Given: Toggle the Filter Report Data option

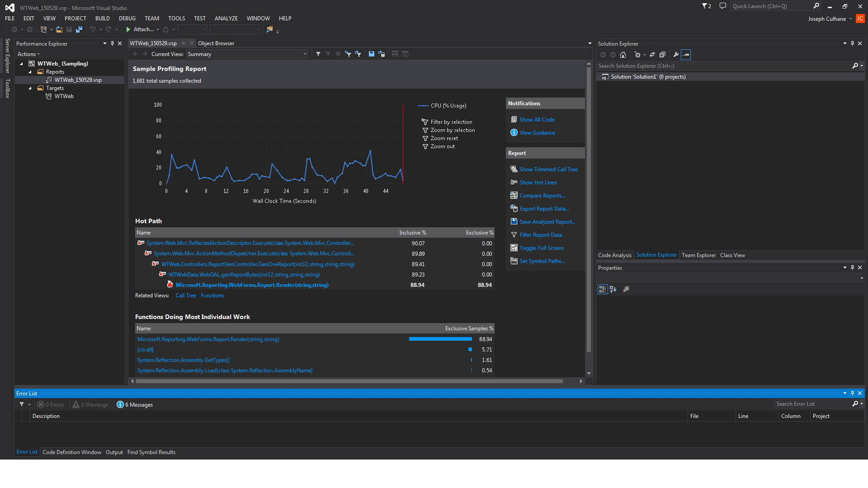Looking at the screenshot, I should [514, 235].
